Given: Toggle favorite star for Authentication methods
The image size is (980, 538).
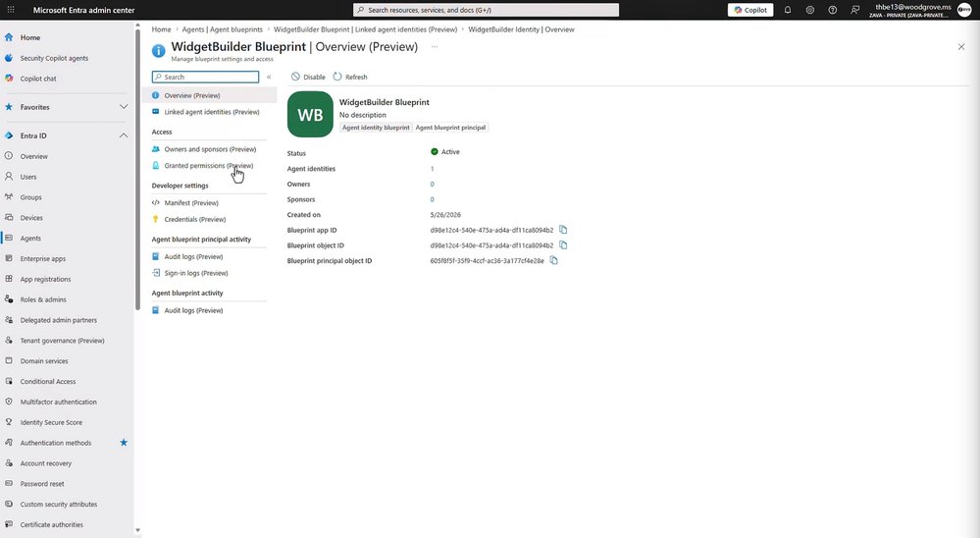Looking at the screenshot, I should click(124, 443).
